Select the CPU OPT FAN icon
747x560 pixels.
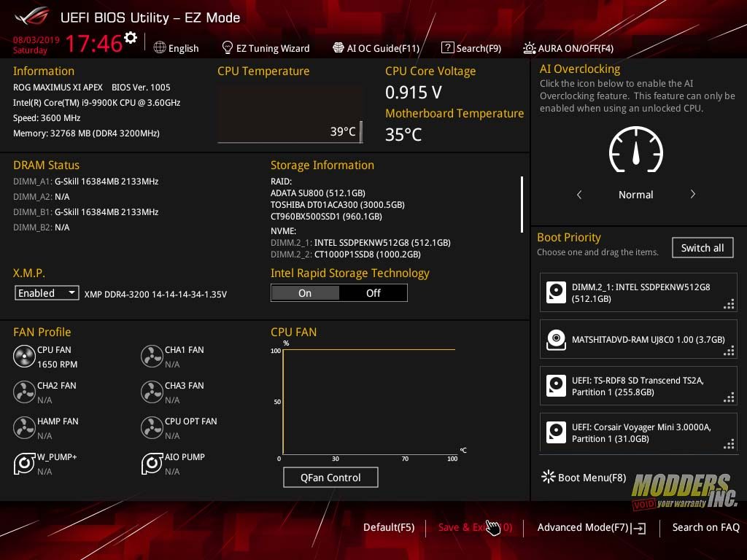[152, 427]
